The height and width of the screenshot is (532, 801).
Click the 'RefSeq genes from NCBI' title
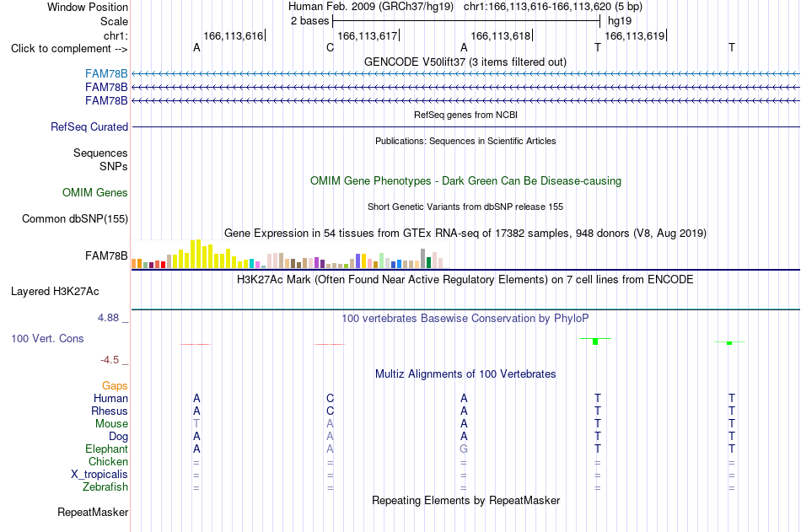click(465, 115)
